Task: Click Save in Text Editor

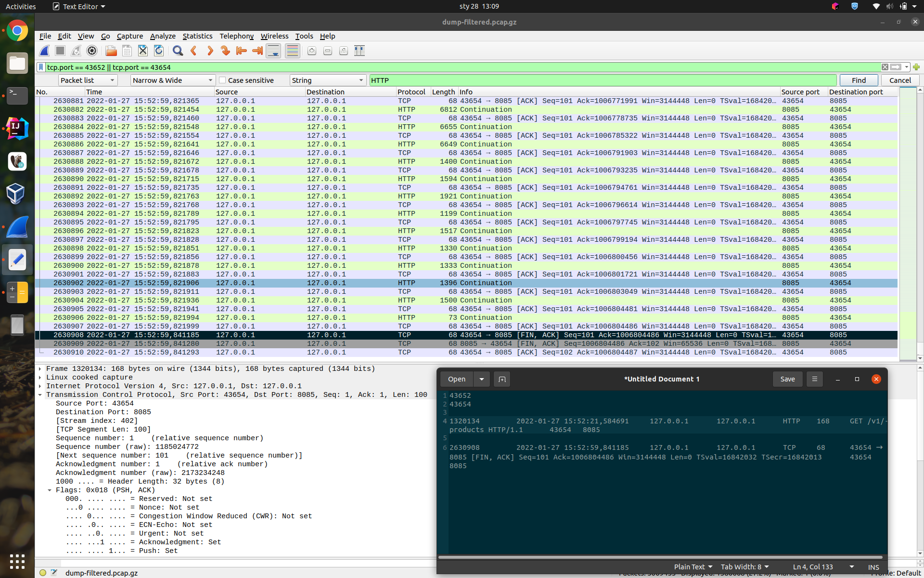Action: pyautogui.click(x=787, y=379)
